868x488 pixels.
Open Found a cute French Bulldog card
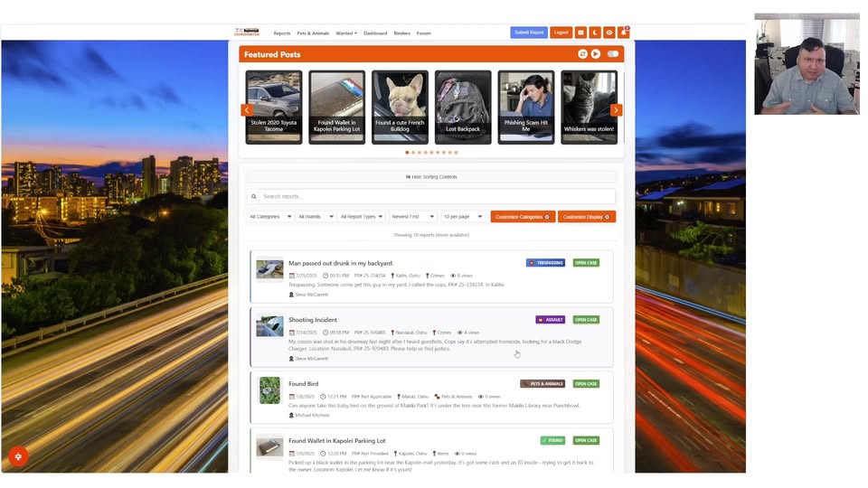(400, 108)
